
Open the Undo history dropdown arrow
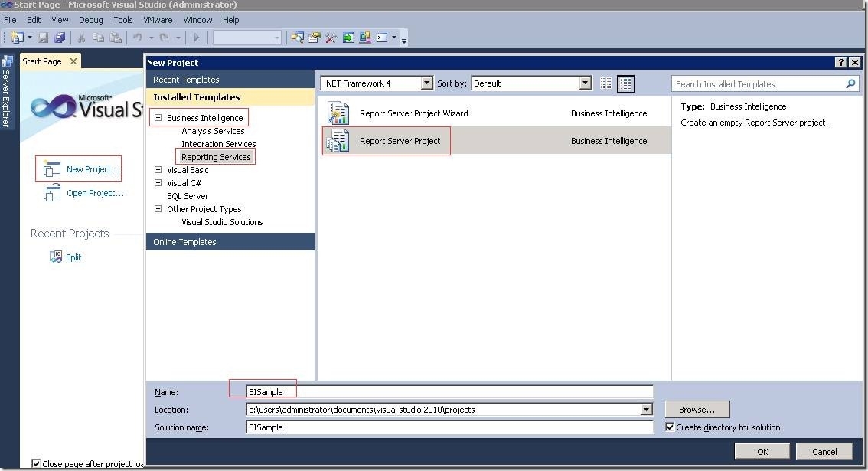[x=151, y=38]
